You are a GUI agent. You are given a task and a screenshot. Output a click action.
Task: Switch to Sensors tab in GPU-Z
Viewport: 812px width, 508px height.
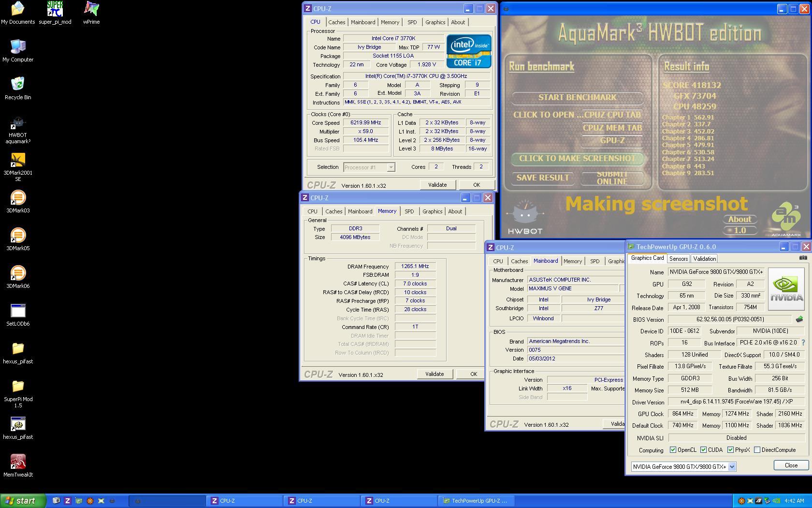coord(678,259)
